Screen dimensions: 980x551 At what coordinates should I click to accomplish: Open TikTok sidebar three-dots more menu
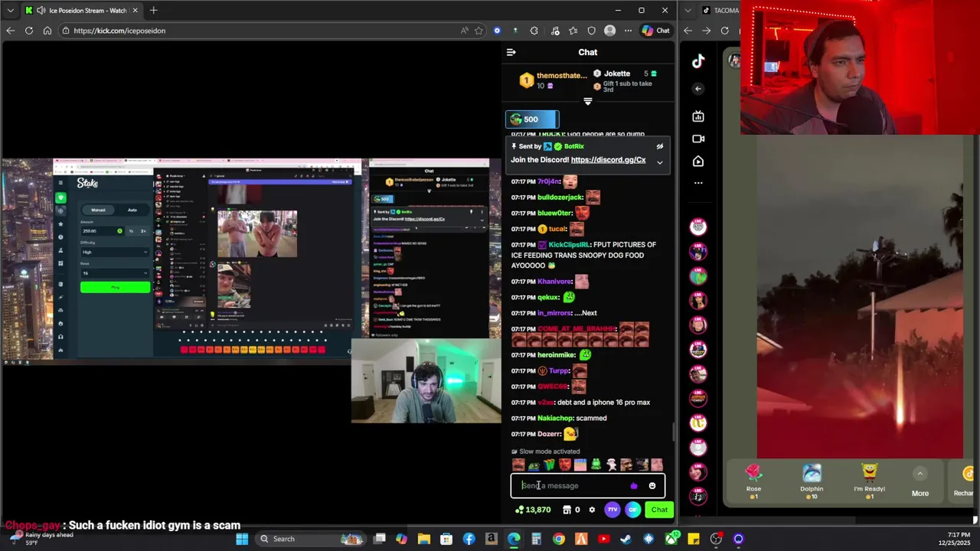click(x=698, y=183)
